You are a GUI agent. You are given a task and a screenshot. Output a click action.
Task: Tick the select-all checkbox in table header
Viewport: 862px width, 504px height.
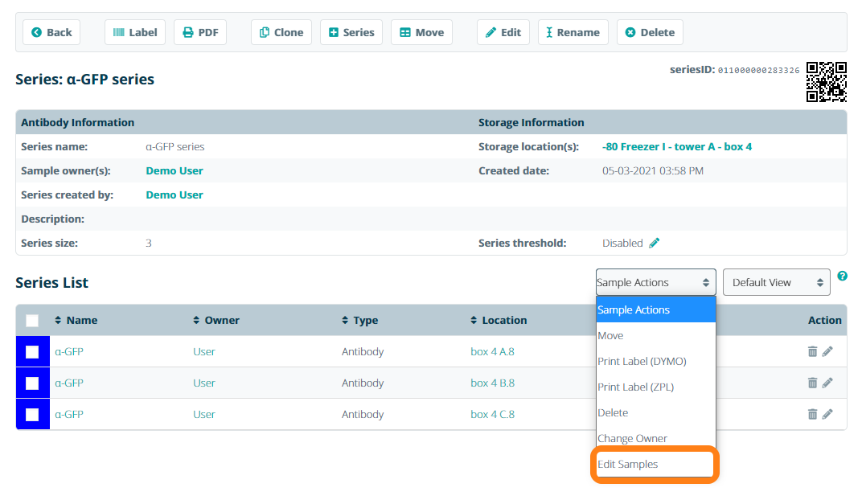pyautogui.click(x=32, y=320)
